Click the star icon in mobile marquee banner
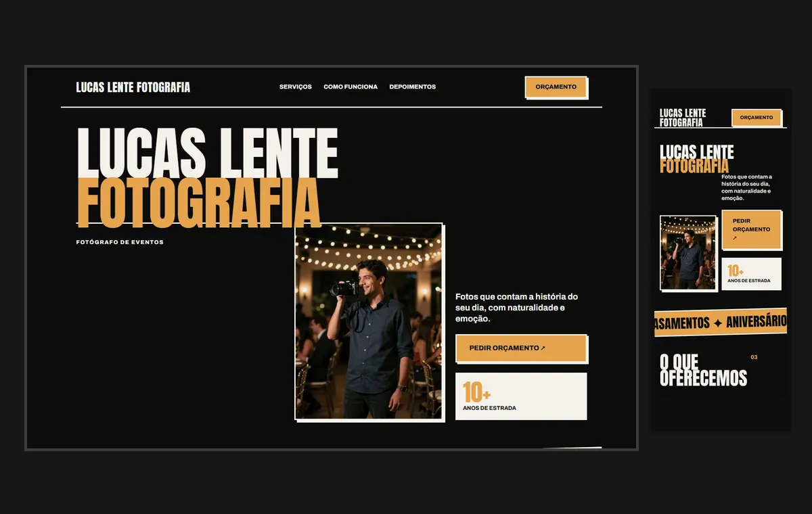 [x=718, y=323]
